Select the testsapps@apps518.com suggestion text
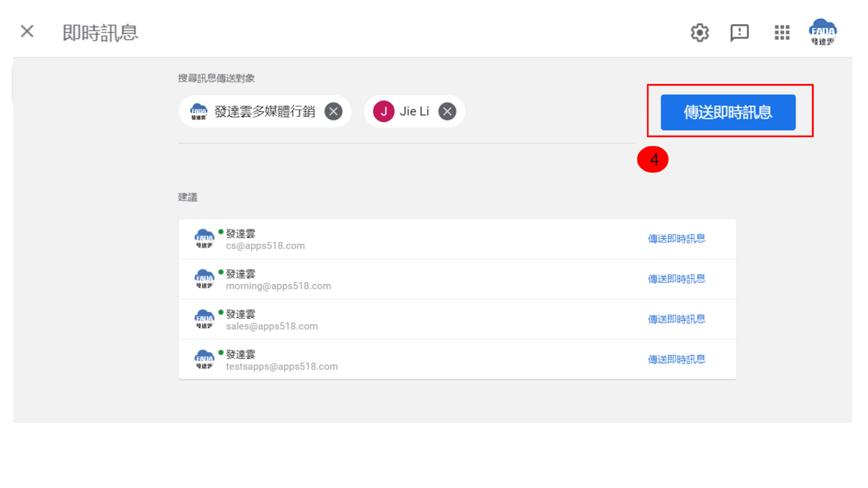This screenshot has width=868, height=488. pos(282,367)
